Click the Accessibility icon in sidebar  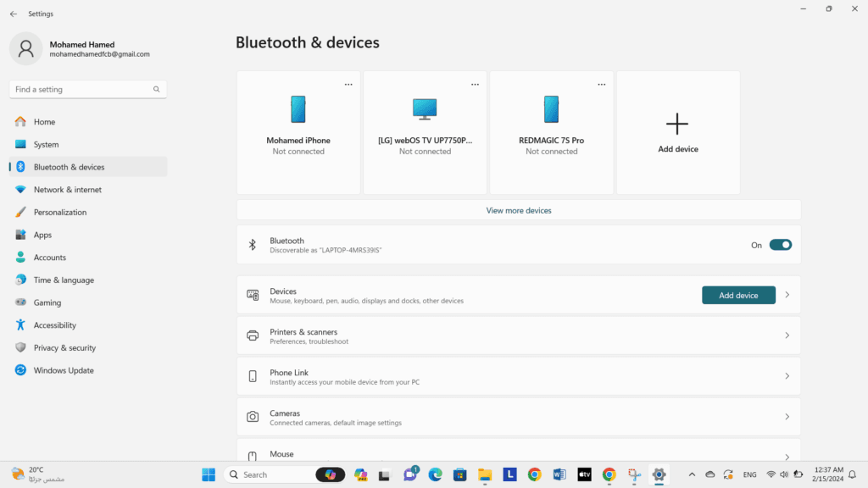coord(20,325)
